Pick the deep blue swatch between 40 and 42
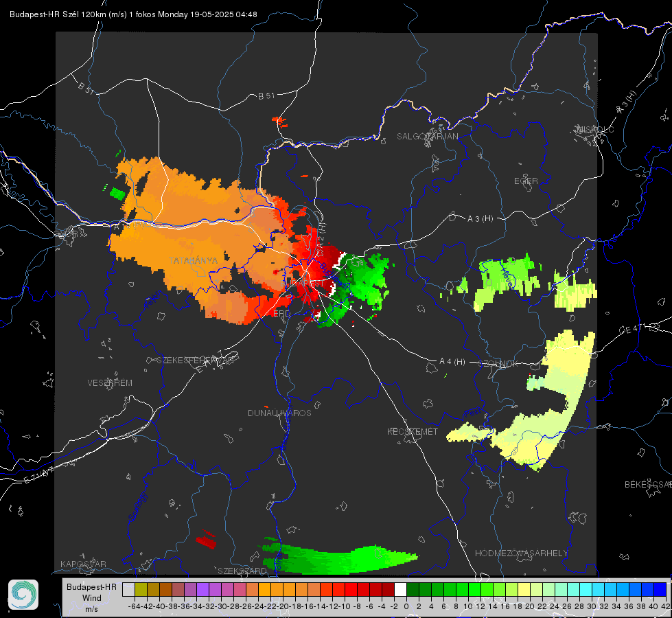Image resolution: width=672 pixels, height=618 pixels. click(660, 590)
